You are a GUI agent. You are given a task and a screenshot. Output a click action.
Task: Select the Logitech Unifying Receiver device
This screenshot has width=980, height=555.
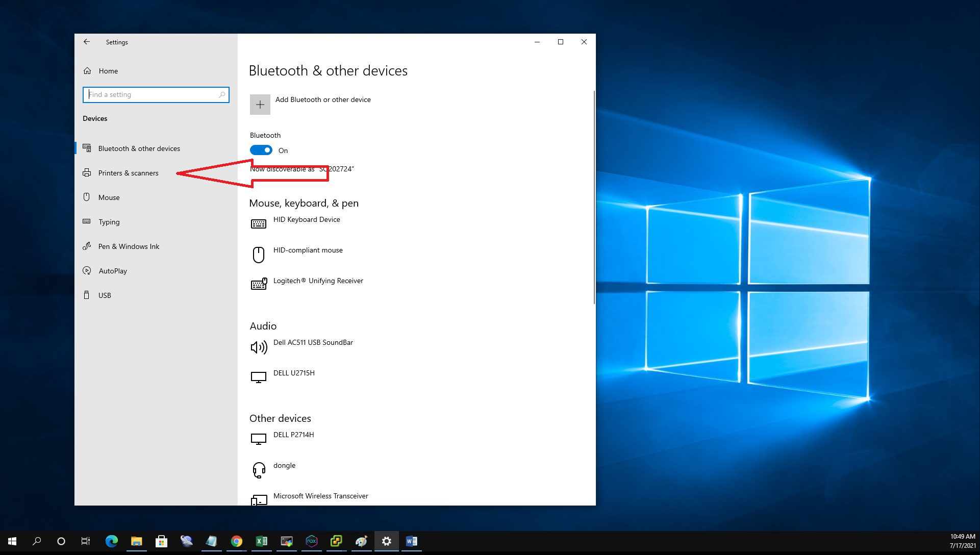click(x=318, y=281)
